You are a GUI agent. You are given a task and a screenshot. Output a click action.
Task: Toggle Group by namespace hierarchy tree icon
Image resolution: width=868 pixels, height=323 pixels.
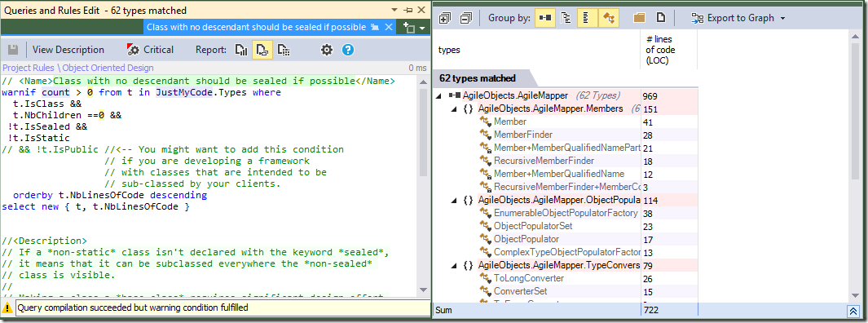click(566, 18)
